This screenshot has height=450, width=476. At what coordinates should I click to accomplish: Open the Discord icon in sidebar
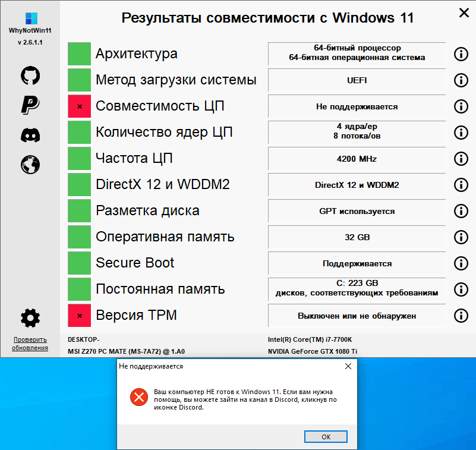(x=30, y=135)
